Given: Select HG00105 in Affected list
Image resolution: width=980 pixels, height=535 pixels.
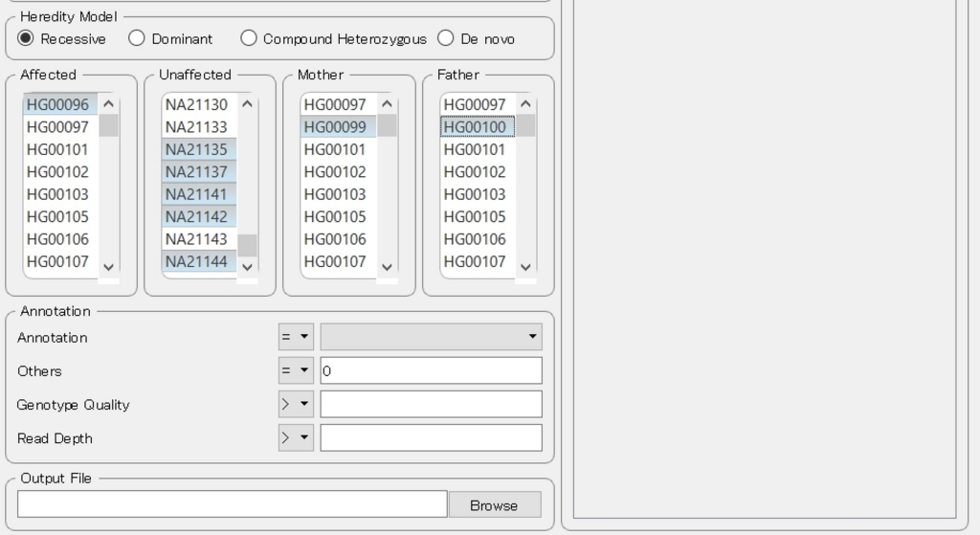Looking at the screenshot, I should click(x=60, y=217).
